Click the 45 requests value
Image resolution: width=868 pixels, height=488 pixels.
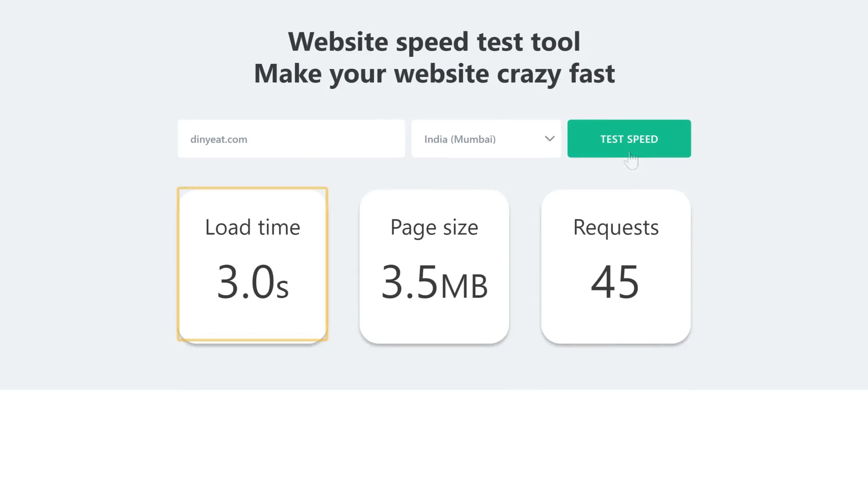click(615, 282)
